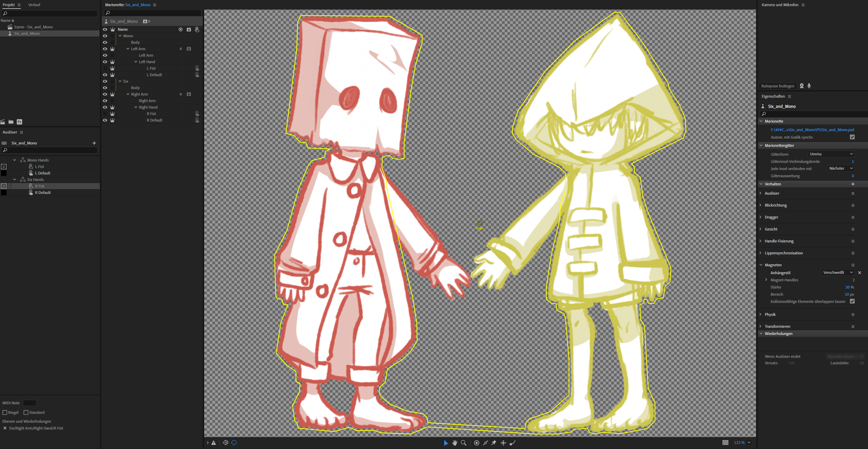Disable Kollisionsfähige Elemente überlappen lassen
This screenshot has width=868, height=449.
click(x=853, y=301)
